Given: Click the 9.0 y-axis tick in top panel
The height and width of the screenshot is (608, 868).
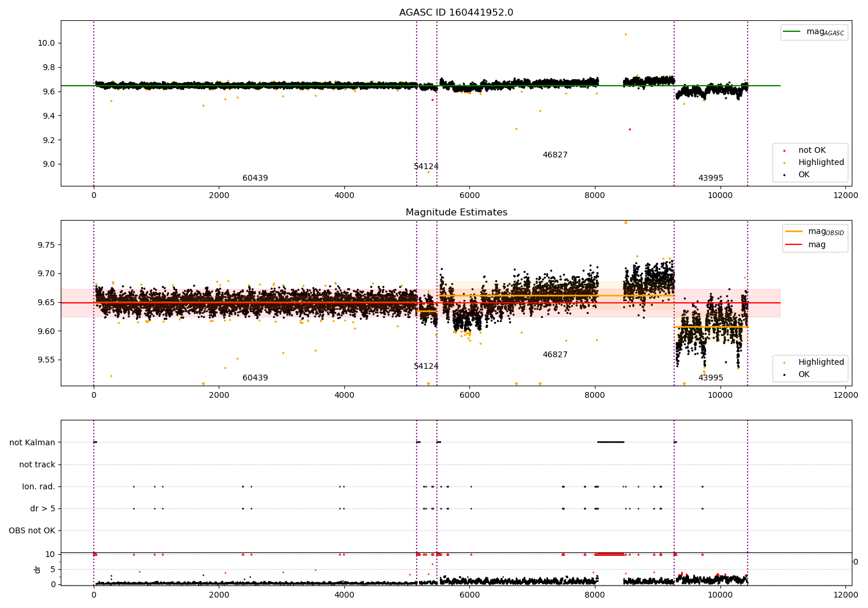Looking at the screenshot, I should (x=48, y=164).
